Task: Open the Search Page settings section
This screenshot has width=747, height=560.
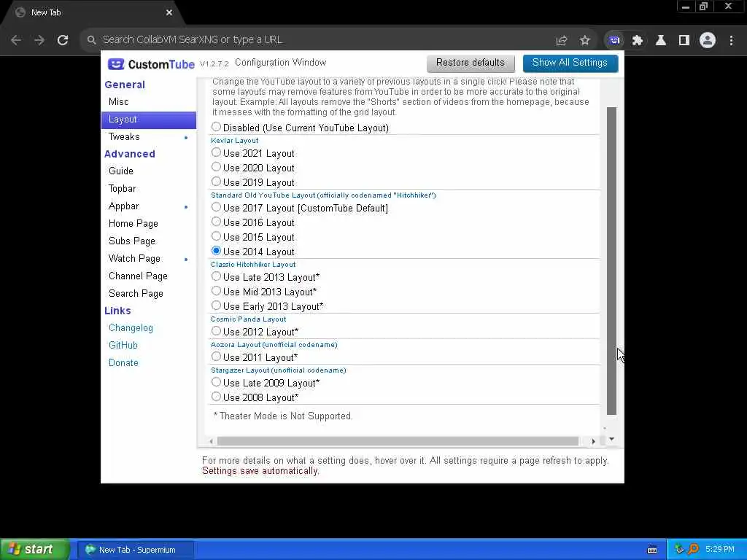Action: [x=149, y=294]
